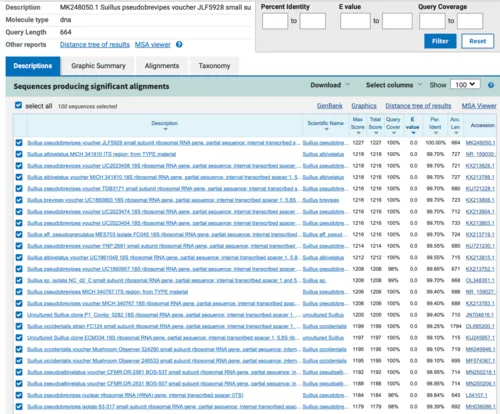The image size is (500, 414).
Task: Uncheck the MES703 isolate FC045 row checkbox
Action: coord(19,235)
